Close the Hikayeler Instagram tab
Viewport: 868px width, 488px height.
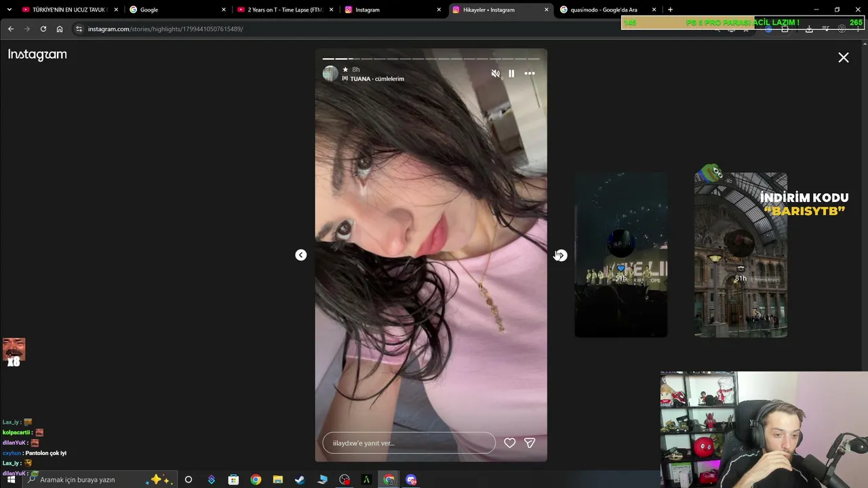(x=547, y=9)
